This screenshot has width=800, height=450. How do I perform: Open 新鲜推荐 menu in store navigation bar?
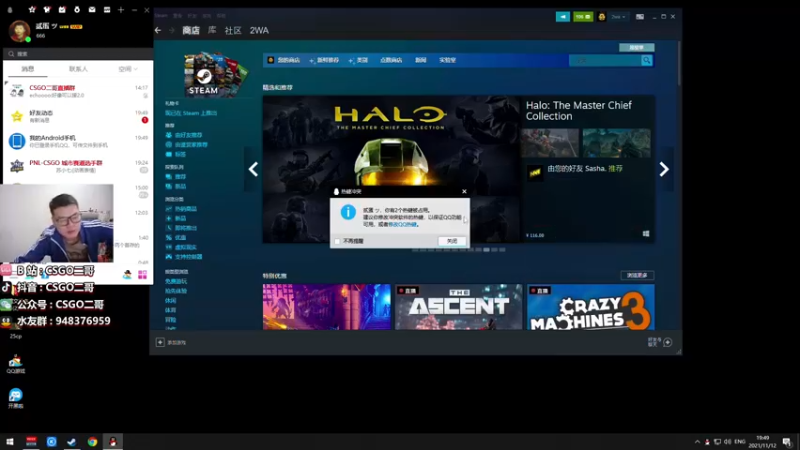324,60
